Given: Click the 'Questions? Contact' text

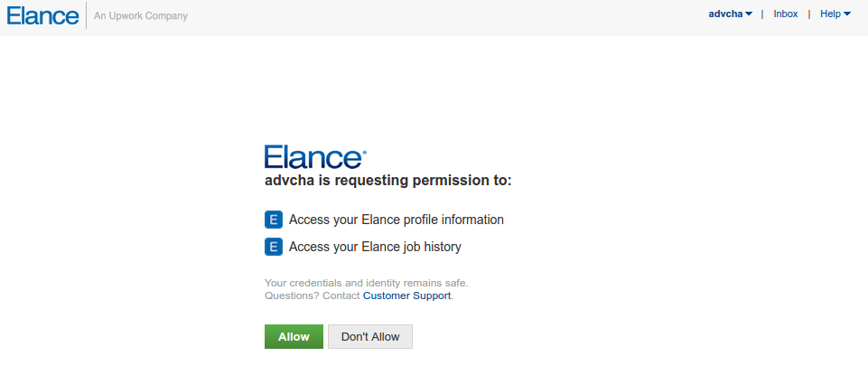Looking at the screenshot, I should point(313,295).
